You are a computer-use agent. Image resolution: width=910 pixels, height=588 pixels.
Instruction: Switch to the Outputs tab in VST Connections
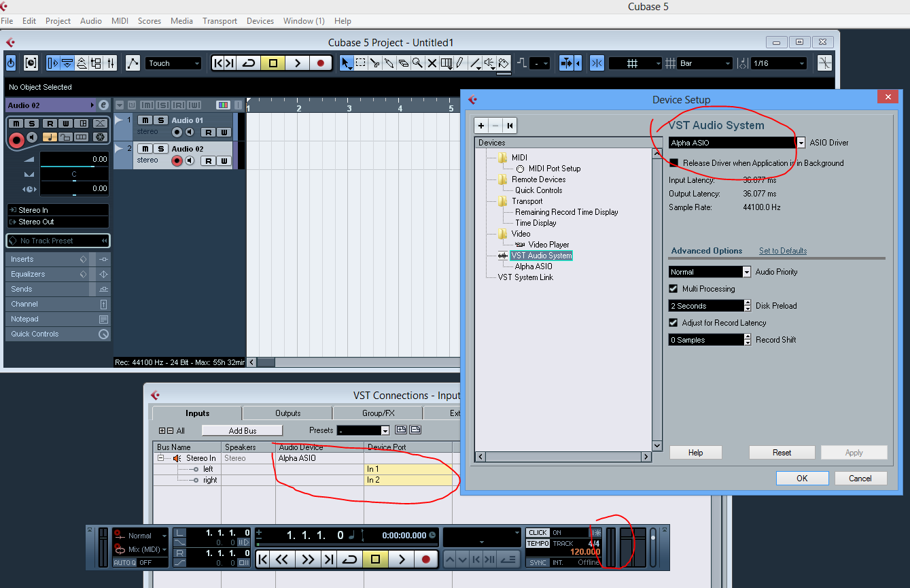(287, 413)
